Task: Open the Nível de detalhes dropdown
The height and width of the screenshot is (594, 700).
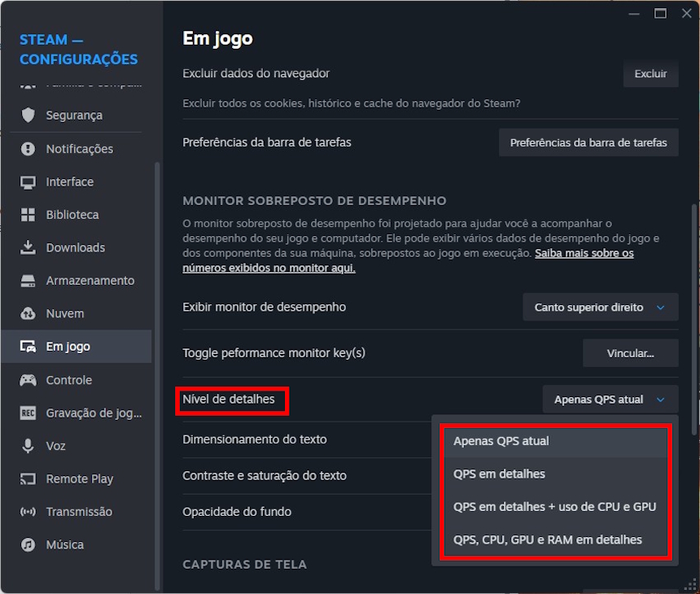Action: pyautogui.click(x=610, y=399)
